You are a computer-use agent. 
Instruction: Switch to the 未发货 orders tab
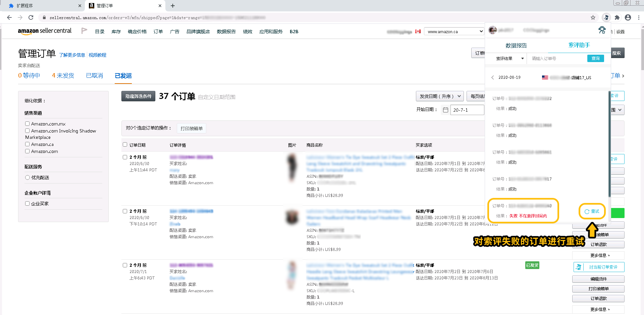[63, 76]
